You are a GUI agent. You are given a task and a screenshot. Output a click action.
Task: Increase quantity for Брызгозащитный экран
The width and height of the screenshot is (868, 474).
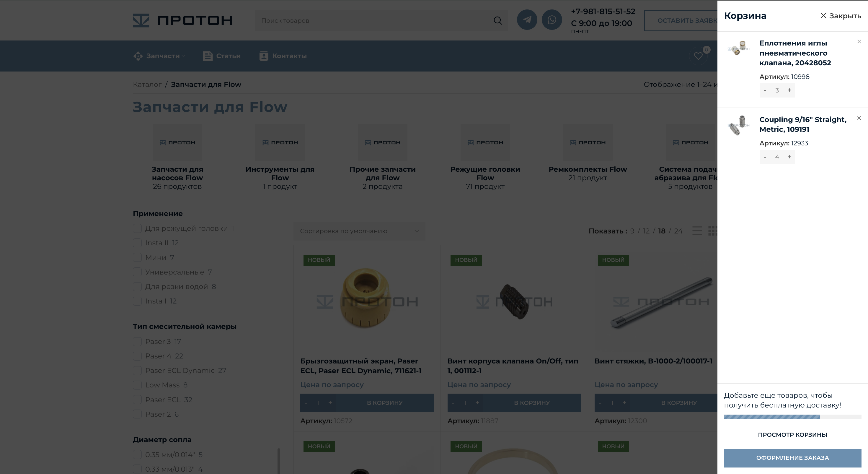pyautogui.click(x=330, y=403)
